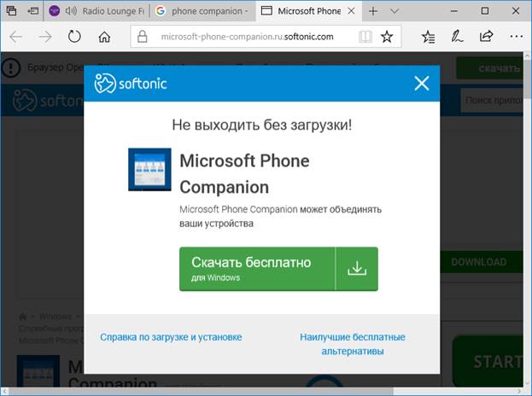Add web notes pen icon
This screenshot has height=396, width=532.
tap(457, 37)
